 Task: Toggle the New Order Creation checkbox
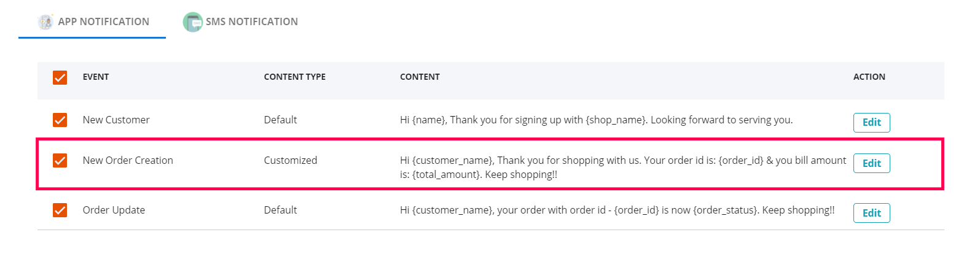click(60, 161)
